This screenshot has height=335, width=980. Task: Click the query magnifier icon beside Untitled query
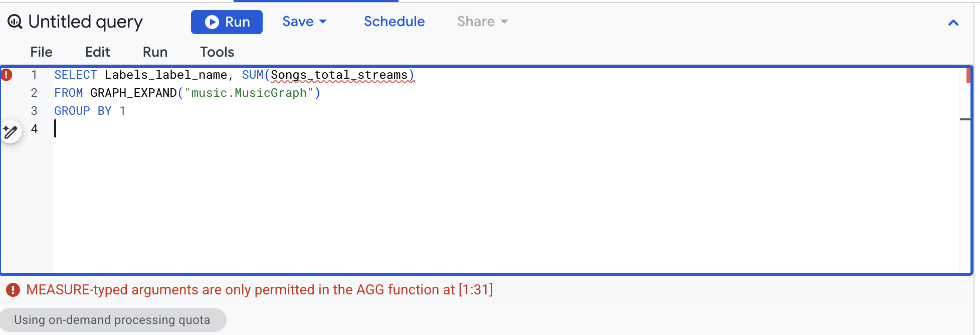[x=15, y=22]
